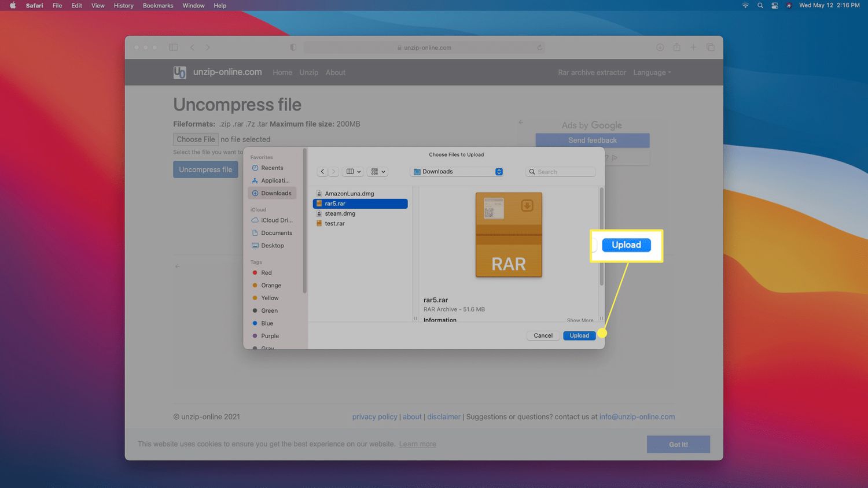868x488 pixels.
Task: Open the Bookmarks menu in menu bar
Action: click(158, 5)
